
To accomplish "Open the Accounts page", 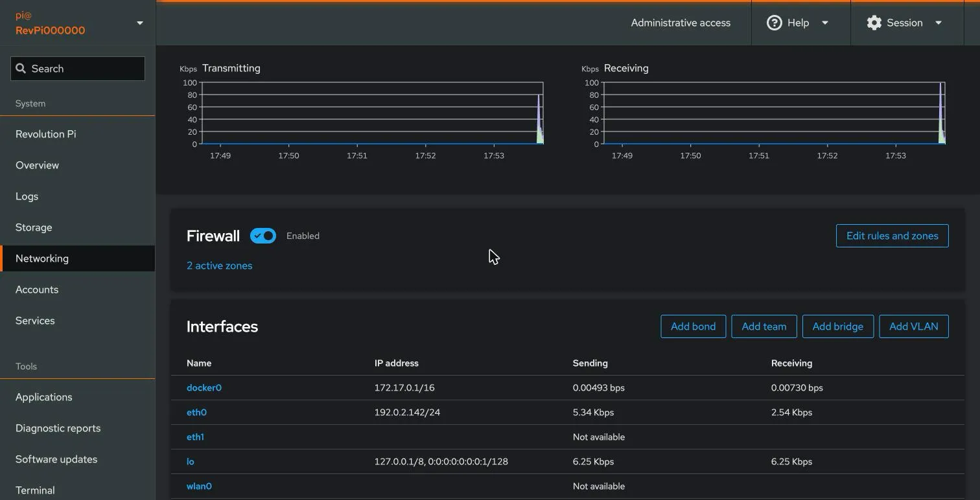I will 78,290.
